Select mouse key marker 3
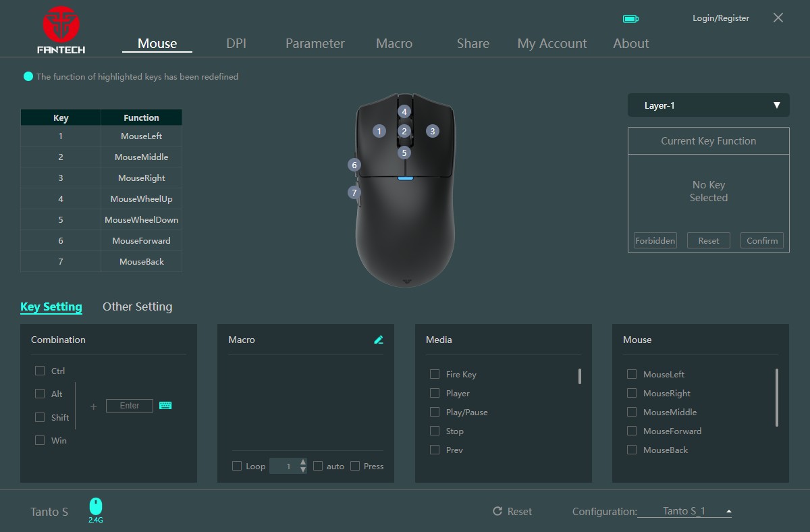810x532 pixels. click(432, 131)
